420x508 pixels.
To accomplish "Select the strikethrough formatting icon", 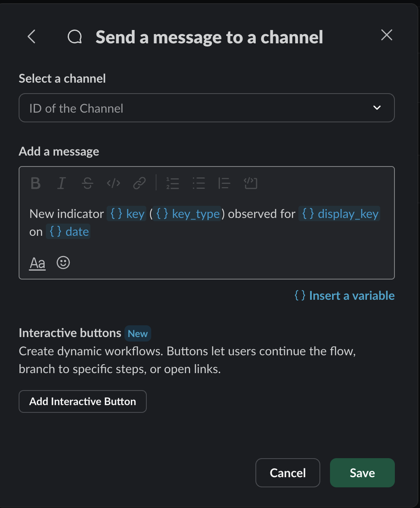I will [x=87, y=183].
